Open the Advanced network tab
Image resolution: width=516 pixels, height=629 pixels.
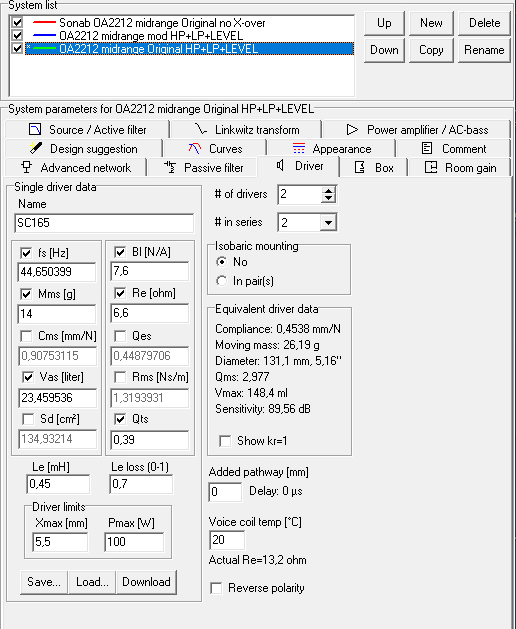click(75, 167)
